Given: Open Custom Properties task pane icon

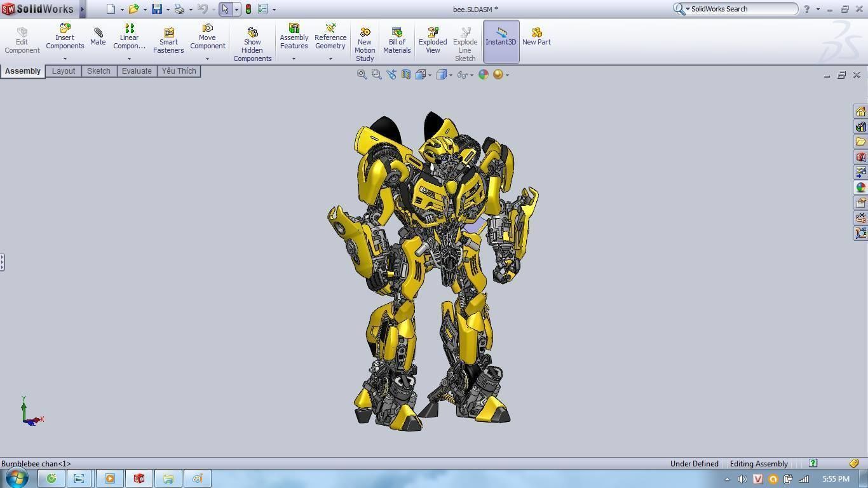Looking at the screenshot, I should (860, 203).
